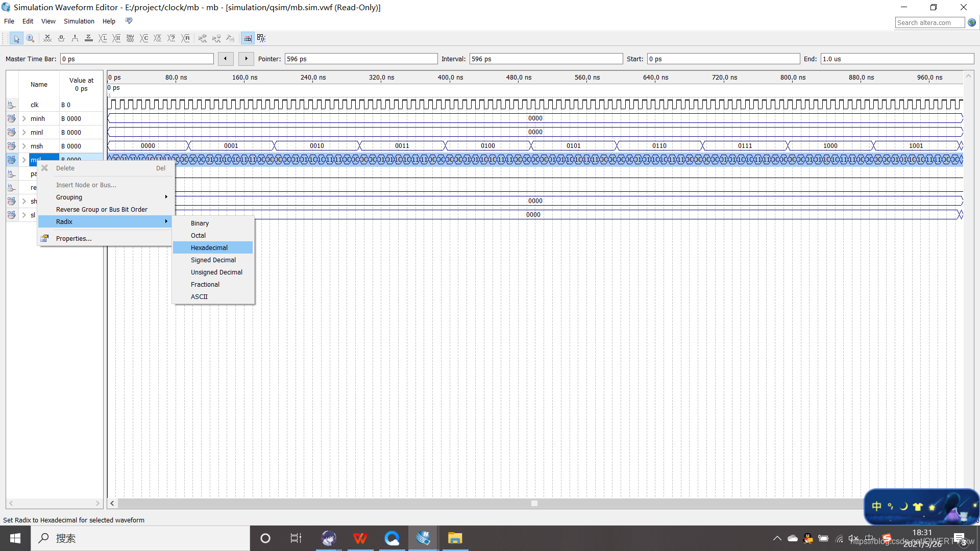
Task: Open the Simulation menu
Action: 79,21
